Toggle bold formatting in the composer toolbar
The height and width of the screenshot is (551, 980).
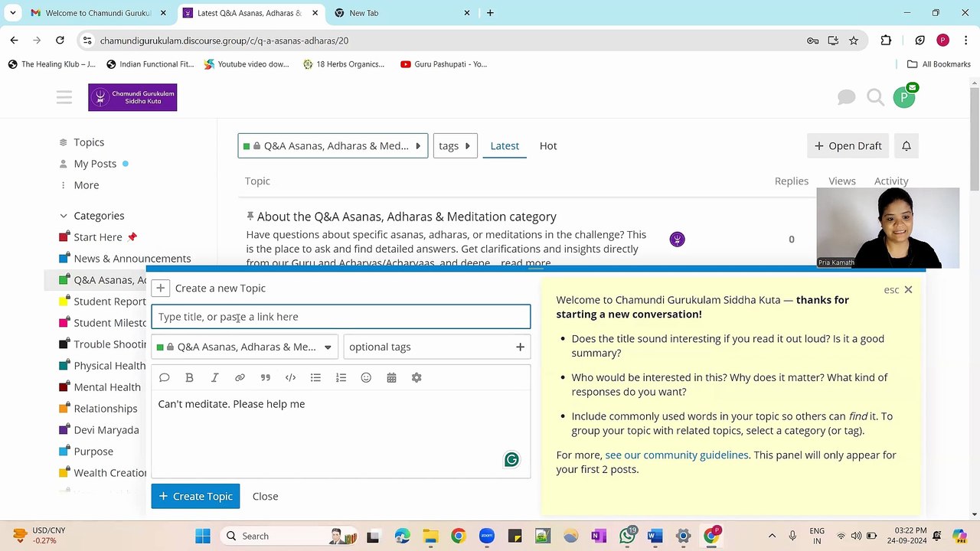[x=189, y=377]
